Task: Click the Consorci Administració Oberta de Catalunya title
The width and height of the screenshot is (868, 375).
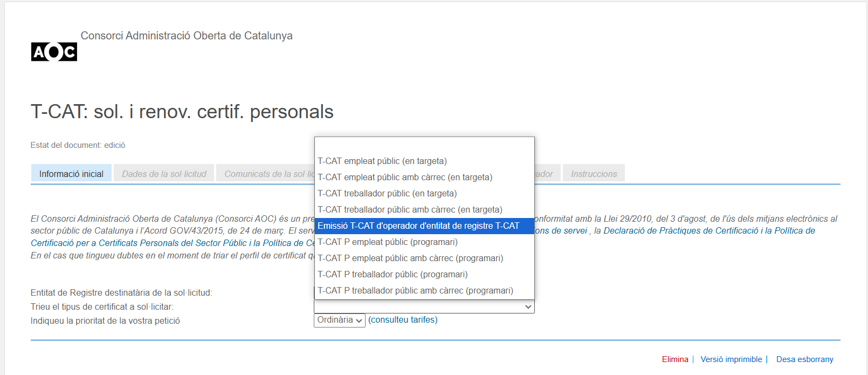Action: 187,36
